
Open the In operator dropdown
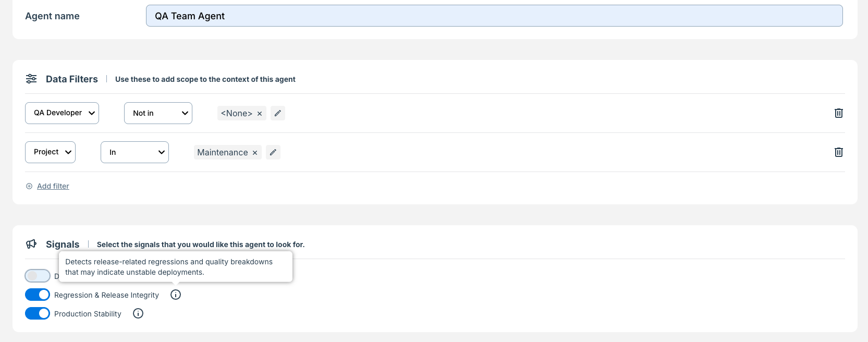coord(135,152)
